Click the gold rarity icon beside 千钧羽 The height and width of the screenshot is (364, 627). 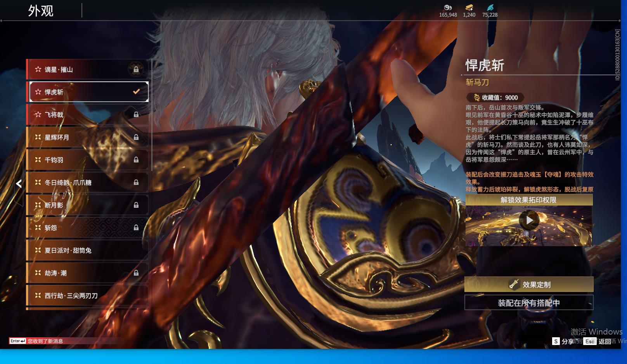click(x=38, y=160)
